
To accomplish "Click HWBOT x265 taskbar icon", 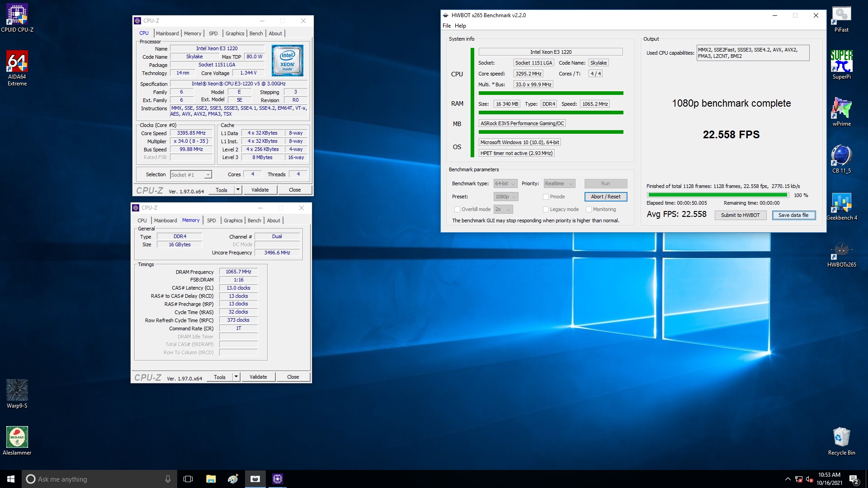I will pos(255,479).
